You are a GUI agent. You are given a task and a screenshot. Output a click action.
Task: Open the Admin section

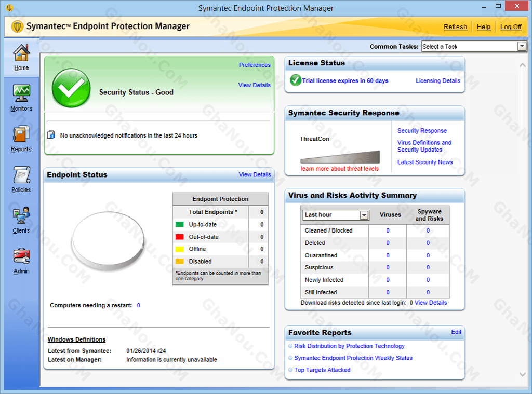[21, 261]
